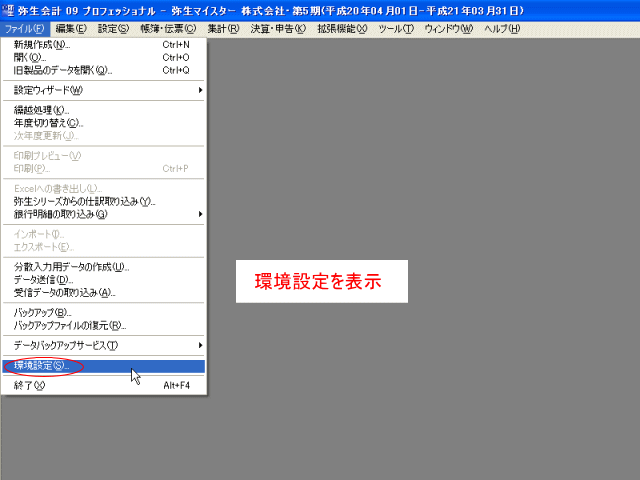Select バックアップ(B) menu entry
This screenshot has width=640, height=480.
pos(104,313)
